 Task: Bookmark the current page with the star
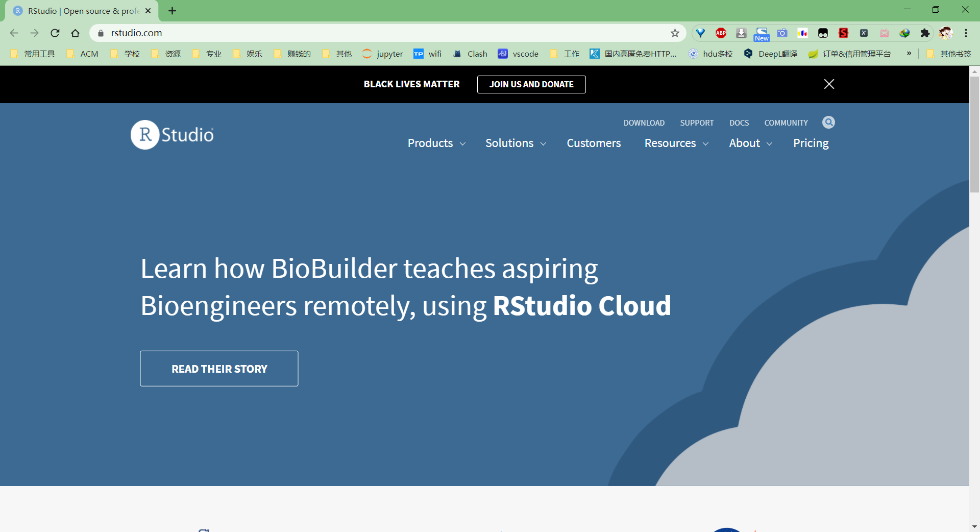pyautogui.click(x=675, y=33)
